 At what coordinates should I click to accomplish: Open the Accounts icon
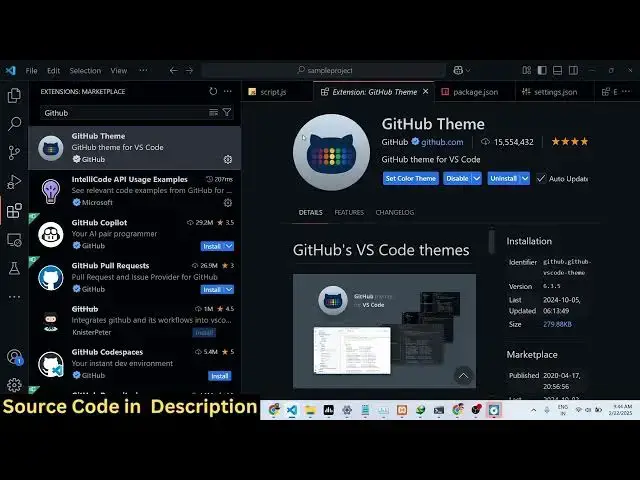(14, 356)
